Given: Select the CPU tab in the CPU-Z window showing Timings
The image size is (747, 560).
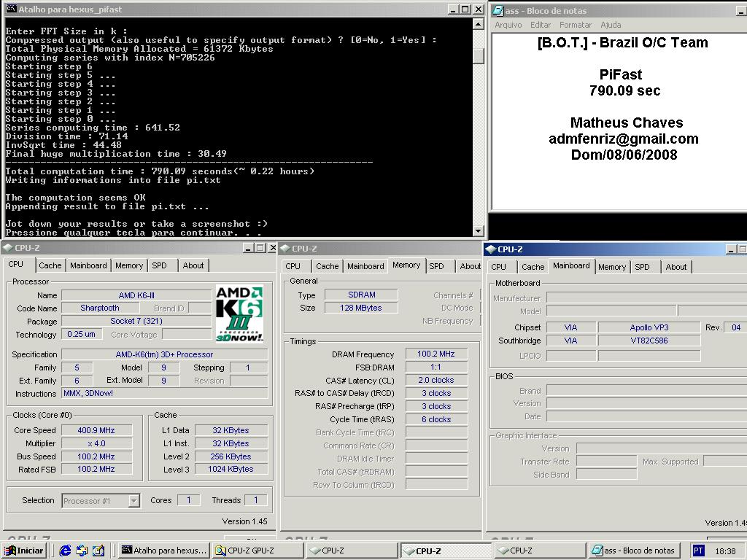Looking at the screenshot, I should pos(293,267).
